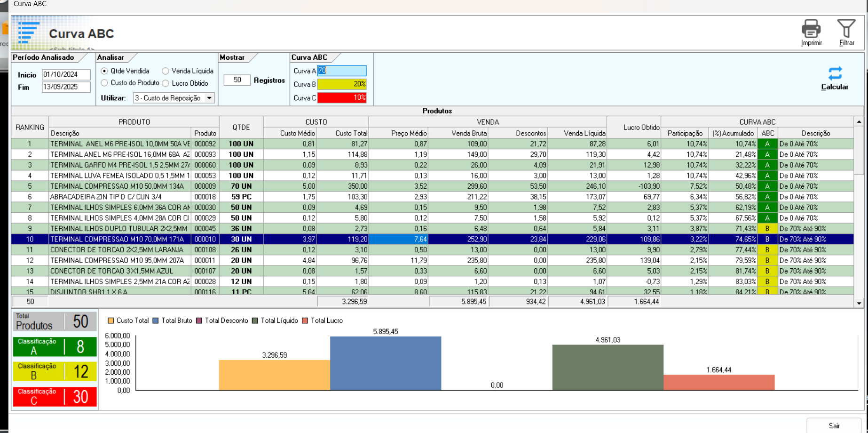Click the Curva ABC list icon in header
Viewport: 868px width, 433px height.
[x=28, y=33]
